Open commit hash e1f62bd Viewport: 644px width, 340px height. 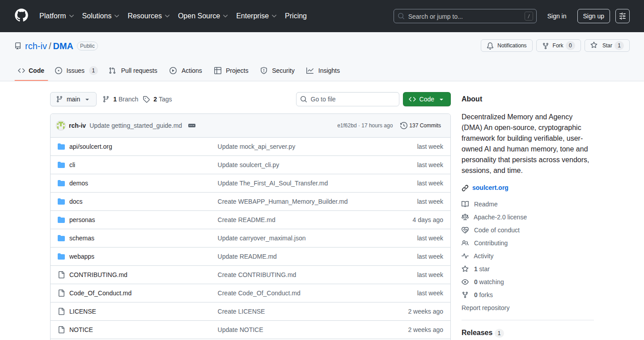tap(347, 126)
